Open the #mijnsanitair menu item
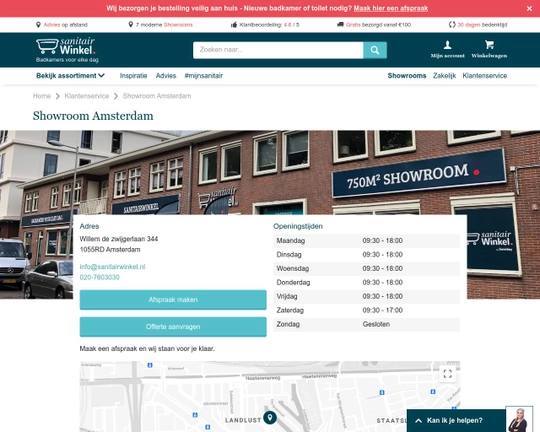This screenshot has height=432, width=540. click(x=204, y=76)
